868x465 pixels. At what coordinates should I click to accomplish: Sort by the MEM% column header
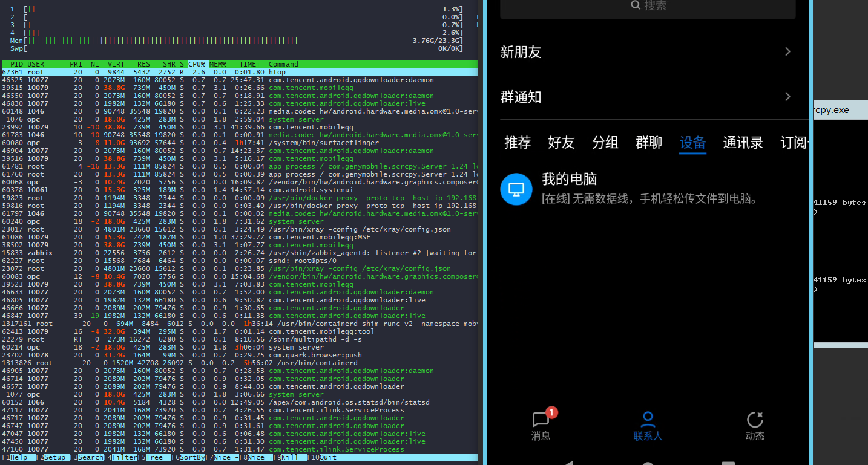point(217,64)
